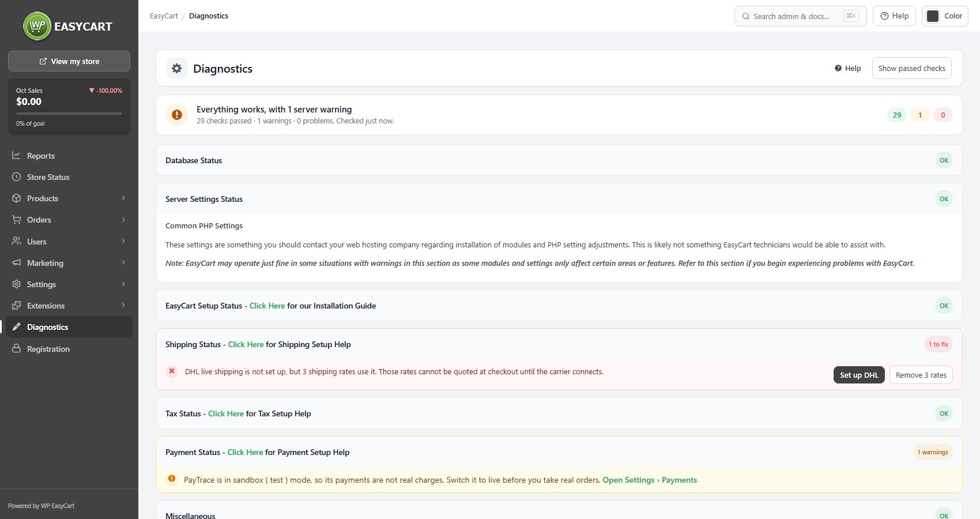
Task: Click the Products box icon
Action: coord(16,198)
